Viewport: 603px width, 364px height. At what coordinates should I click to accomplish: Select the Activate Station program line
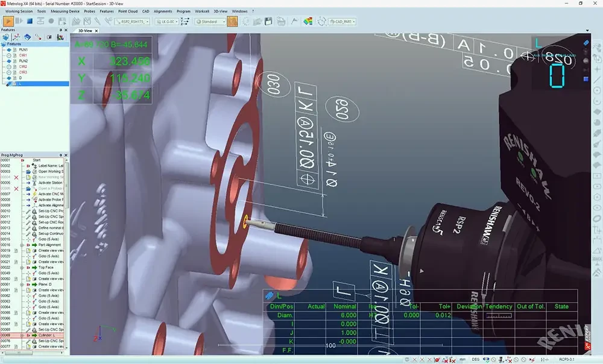tap(51, 183)
